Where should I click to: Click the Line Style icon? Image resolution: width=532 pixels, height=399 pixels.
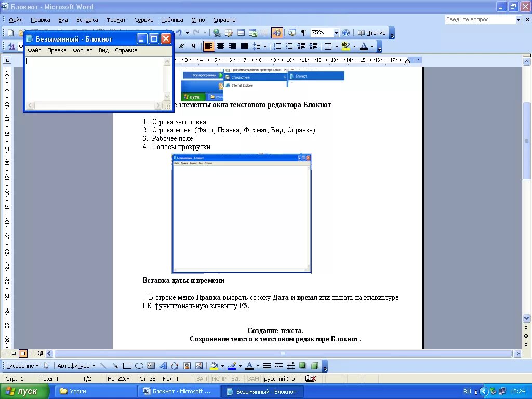click(267, 366)
